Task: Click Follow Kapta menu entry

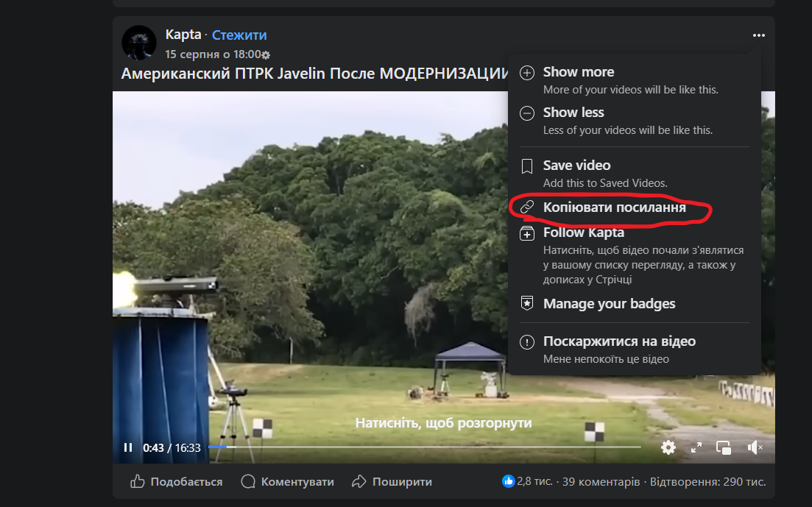Action: [583, 233]
